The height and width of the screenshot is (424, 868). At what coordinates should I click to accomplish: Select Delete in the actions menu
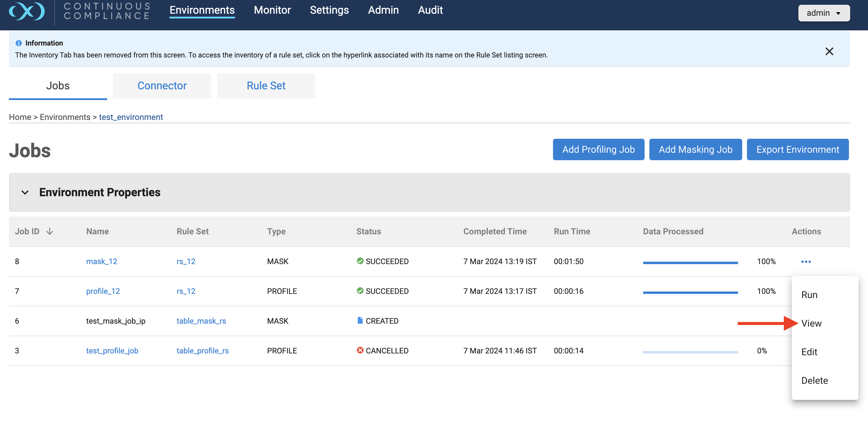[x=814, y=381]
